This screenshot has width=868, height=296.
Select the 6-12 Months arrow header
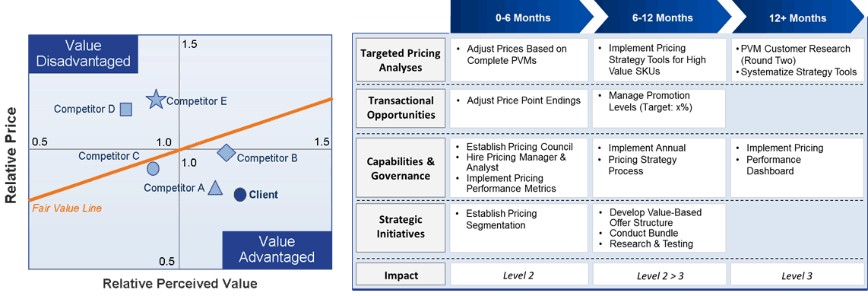point(662,18)
